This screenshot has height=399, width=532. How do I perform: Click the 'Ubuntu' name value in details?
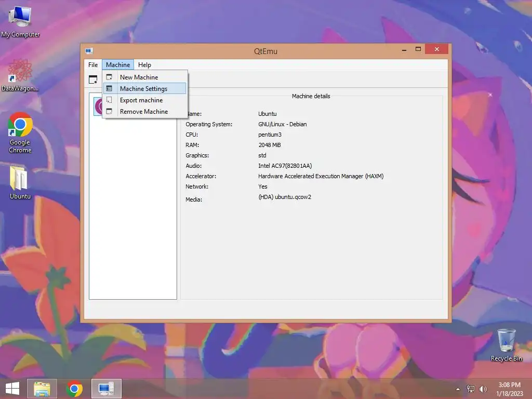point(268,114)
